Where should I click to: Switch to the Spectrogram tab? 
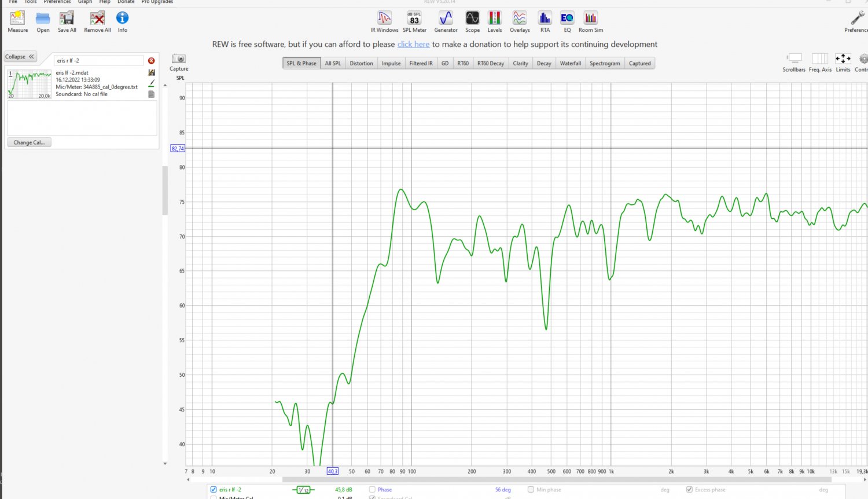pos(605,63)
